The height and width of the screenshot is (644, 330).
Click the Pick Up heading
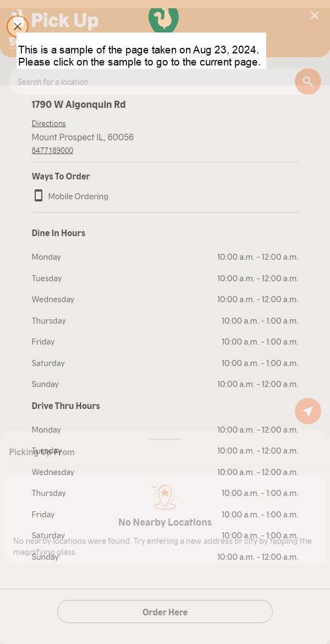click(65, 20)
